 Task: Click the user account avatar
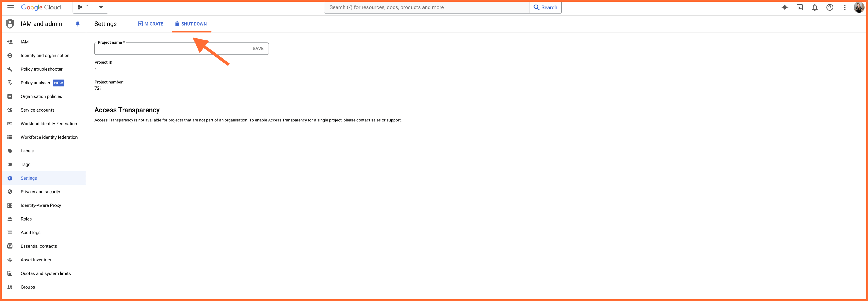point(859,7)
